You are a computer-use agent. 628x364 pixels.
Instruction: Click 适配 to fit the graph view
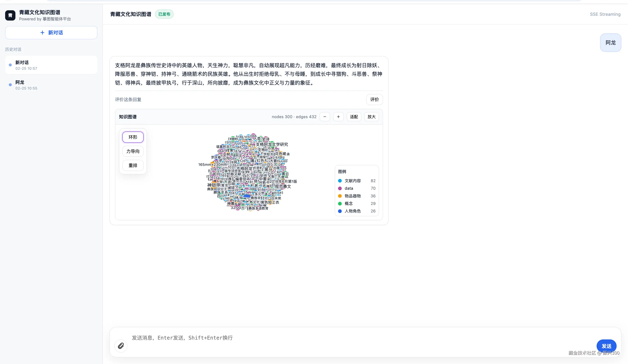pos(354,117)
